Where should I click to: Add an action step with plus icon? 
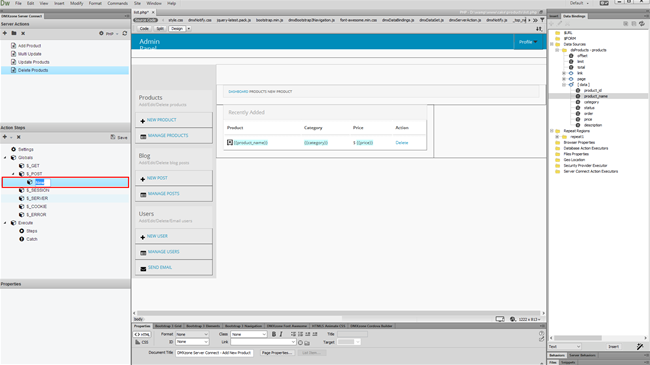5,137
